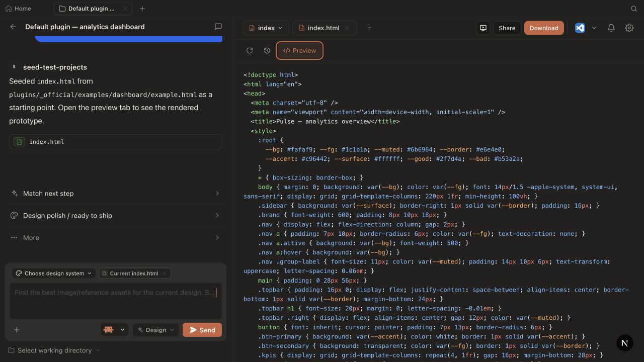Click the .btn-secondary CSS rule line
This screenshot has height=362, width=644.
tap(429, 346)
